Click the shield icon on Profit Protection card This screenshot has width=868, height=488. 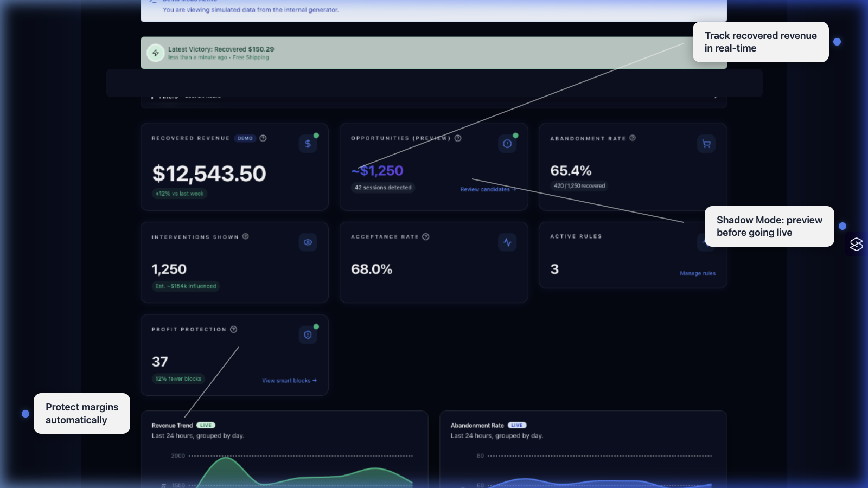(308, 335)
